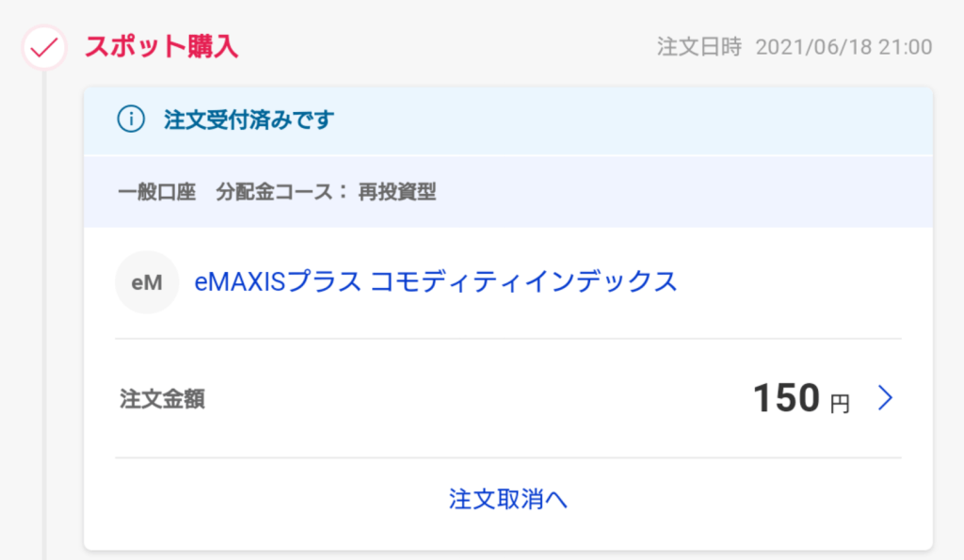
Task: Click the 注文金額 label
Action: point(162,399)
